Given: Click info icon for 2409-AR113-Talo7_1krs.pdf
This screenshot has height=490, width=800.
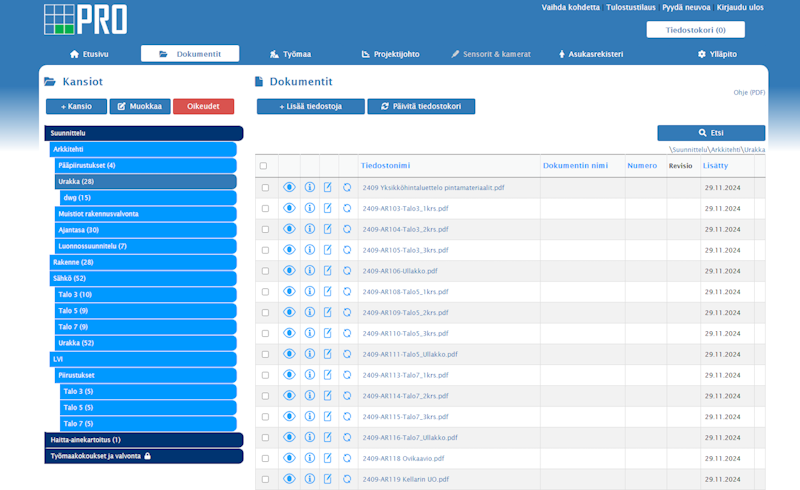Looking at the screenshot, I should coord(309,375).
